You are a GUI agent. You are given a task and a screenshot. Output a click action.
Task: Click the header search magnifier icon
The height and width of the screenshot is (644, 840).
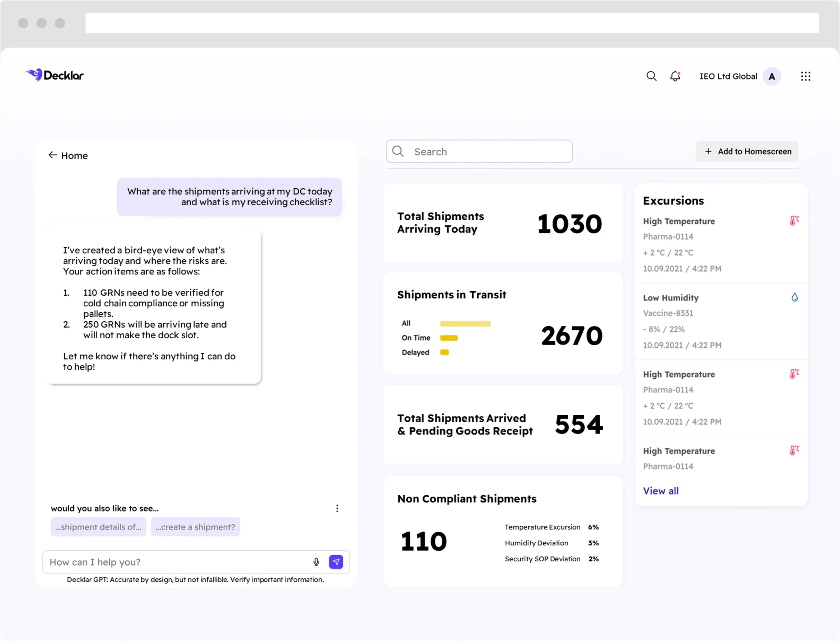[651, 76]
